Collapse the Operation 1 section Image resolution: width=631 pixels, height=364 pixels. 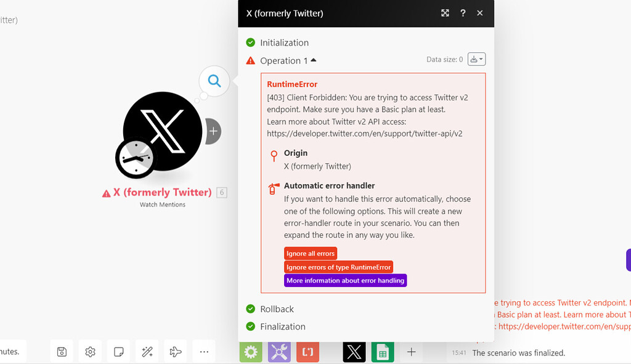click(314, 60)
